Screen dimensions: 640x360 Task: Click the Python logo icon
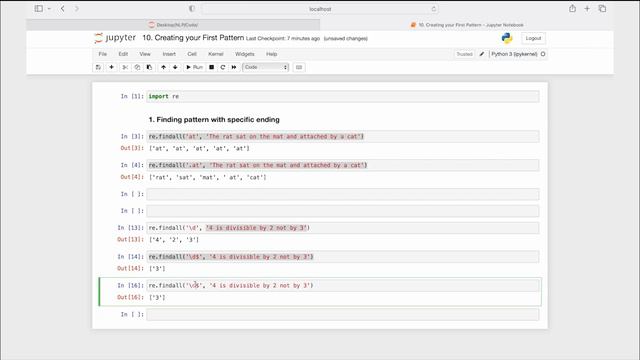507,38
